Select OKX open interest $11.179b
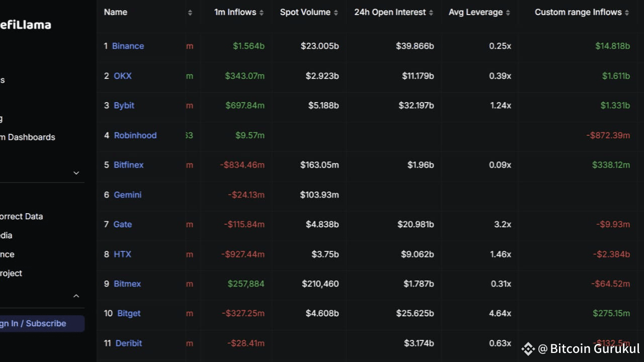Image resolution: width=644 pixels, height=362 pixels. tap(418, 76)
